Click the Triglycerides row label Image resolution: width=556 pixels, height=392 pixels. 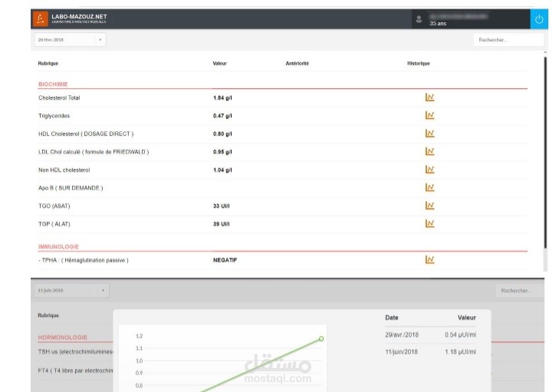pyautogui.click(x=54, y=116)
